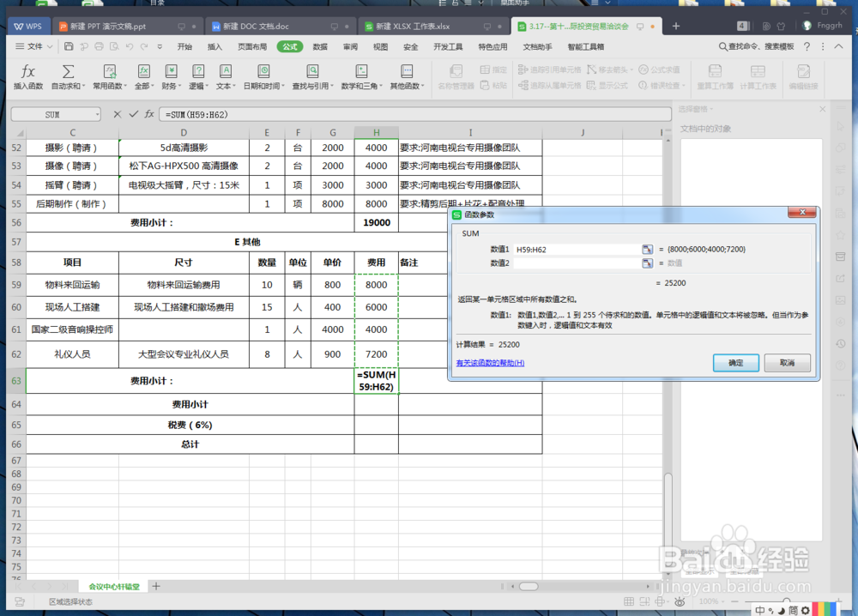Click the Name Manager (名称管理器) icon
This screenshot has height=616, width=858.
click(x=456, y=72)
